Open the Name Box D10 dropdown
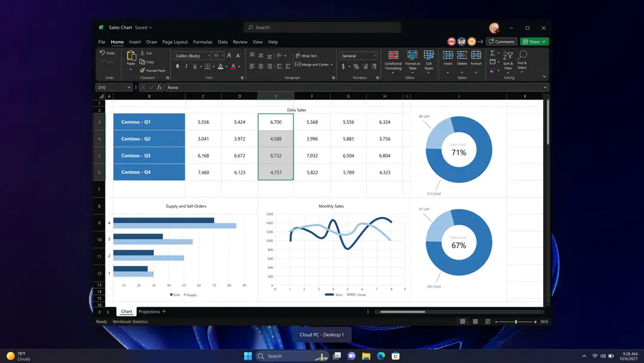This screenshot has height=363, width=644. [x=129, y=87]
